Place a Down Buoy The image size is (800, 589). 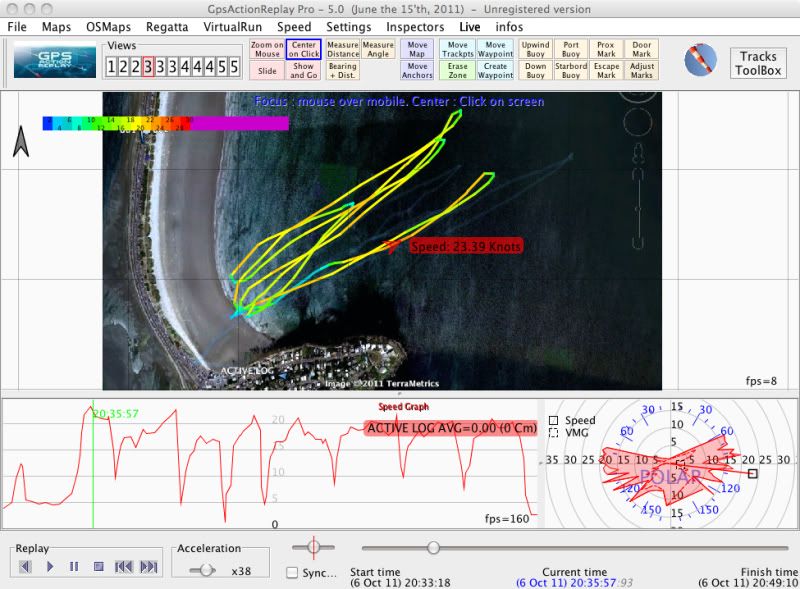coord(535,71)
